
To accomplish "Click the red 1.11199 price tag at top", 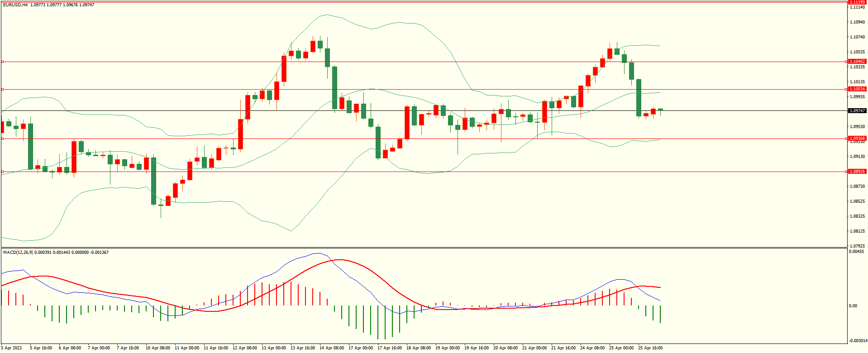I will click(857, 2).
